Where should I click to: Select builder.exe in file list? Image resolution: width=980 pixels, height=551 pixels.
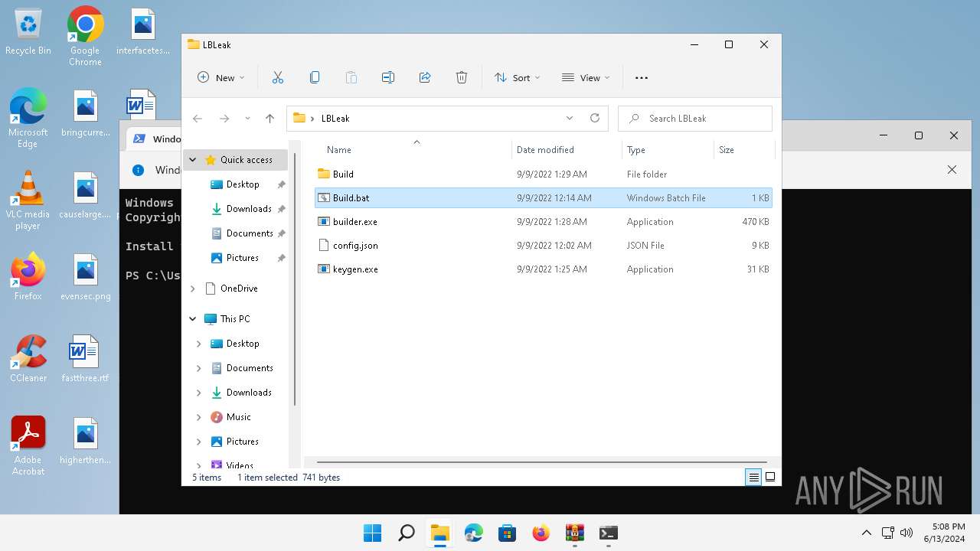tap(543, 222)
